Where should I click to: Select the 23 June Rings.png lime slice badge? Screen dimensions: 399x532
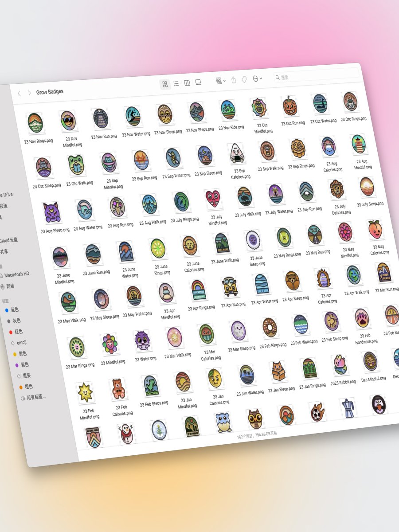coord(158,249)
